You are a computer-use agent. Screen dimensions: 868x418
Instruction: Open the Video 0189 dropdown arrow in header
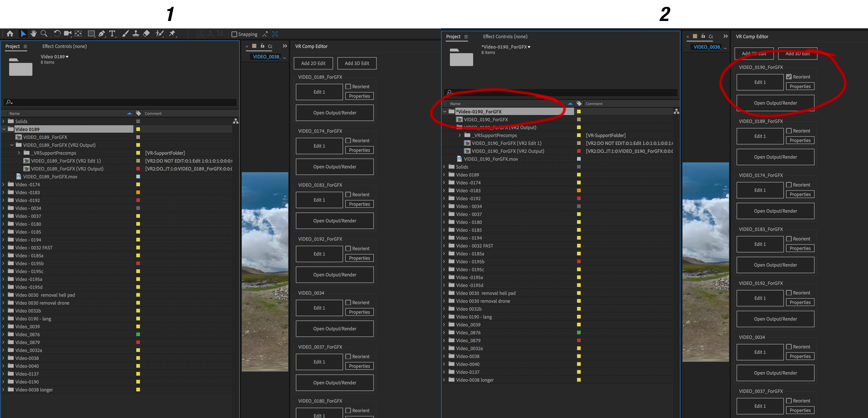pos(67,57)
